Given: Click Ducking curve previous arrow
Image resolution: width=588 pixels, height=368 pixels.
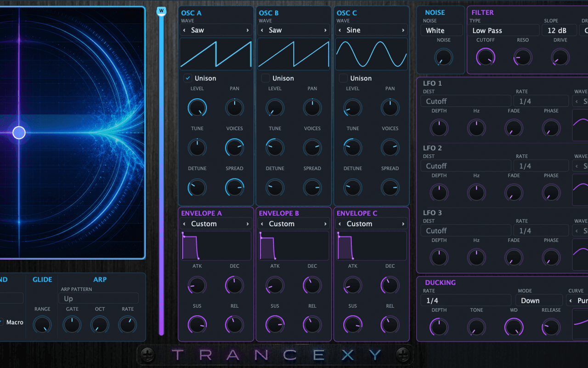Looking at the screenshot, I should pos(571,301).
